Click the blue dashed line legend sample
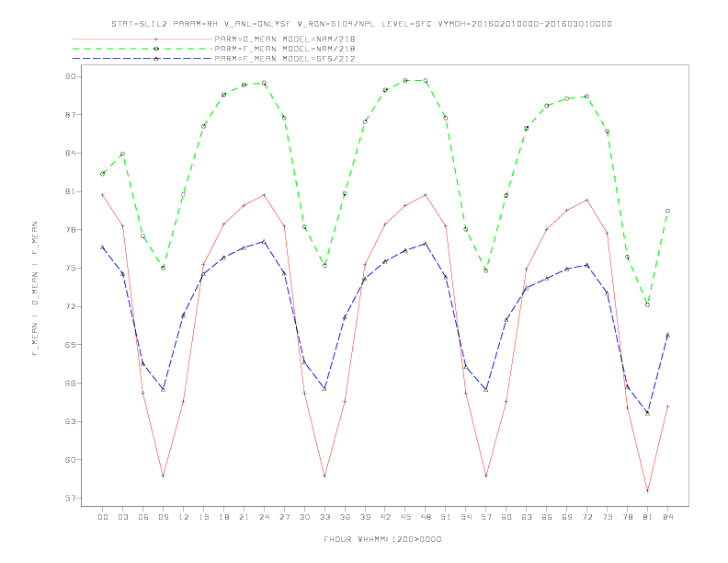 (142, 59)
